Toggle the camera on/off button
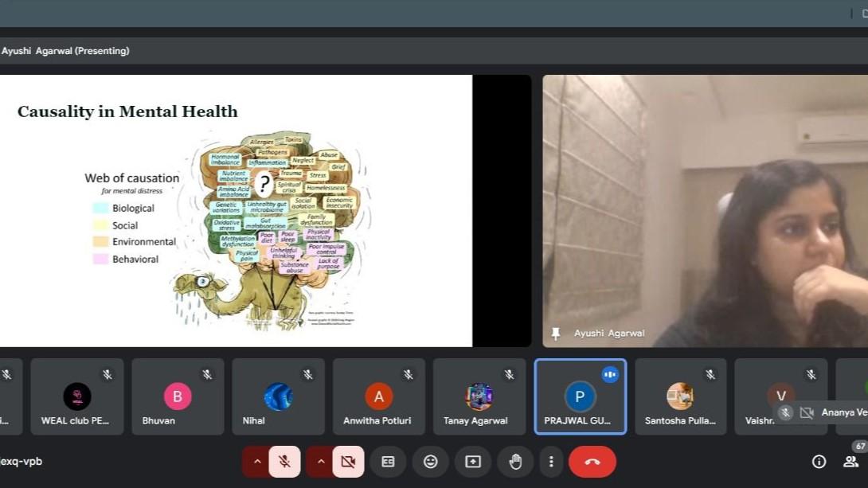 [x=348, y=462]
